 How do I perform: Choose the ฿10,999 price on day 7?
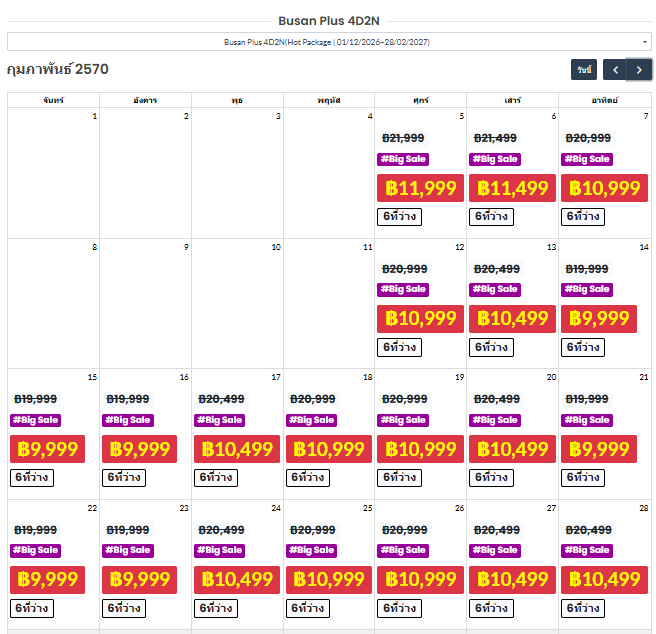point(604,188)
